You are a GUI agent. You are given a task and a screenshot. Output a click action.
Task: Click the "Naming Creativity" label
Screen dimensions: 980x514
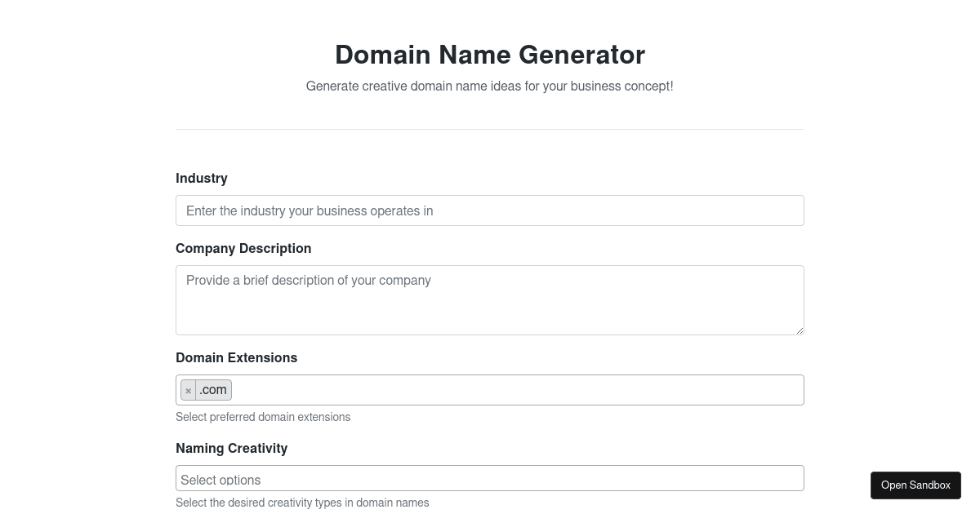pyautogui.click(x=232, y=448)
